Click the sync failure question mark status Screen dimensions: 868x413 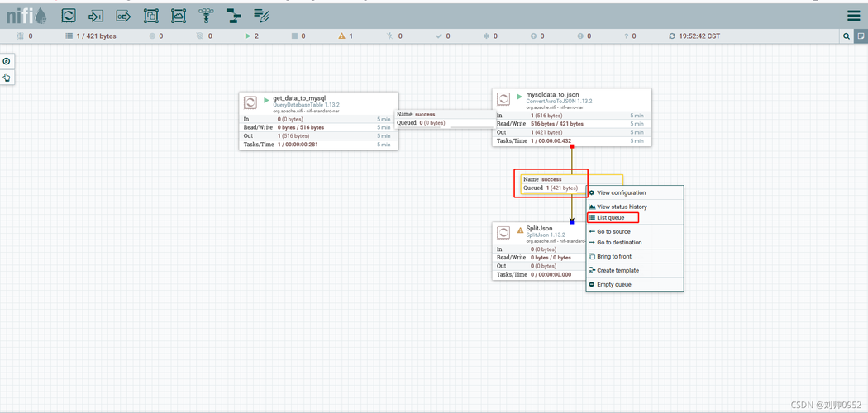click(x=631, y=36)
